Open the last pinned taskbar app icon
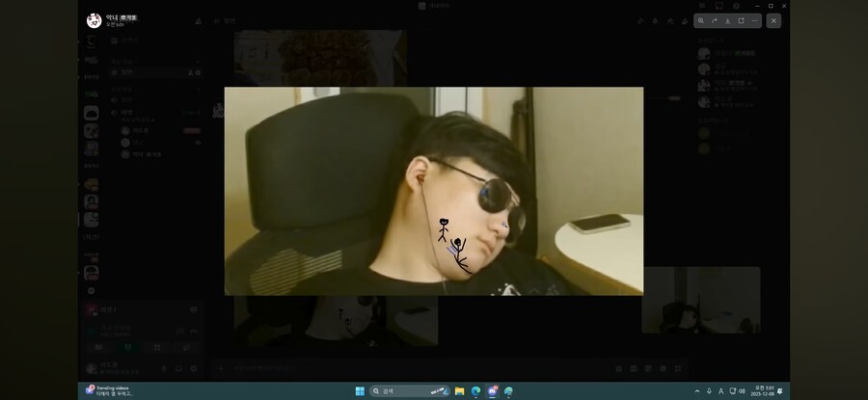This screenshot has width=868, height=400. point(508,391)
